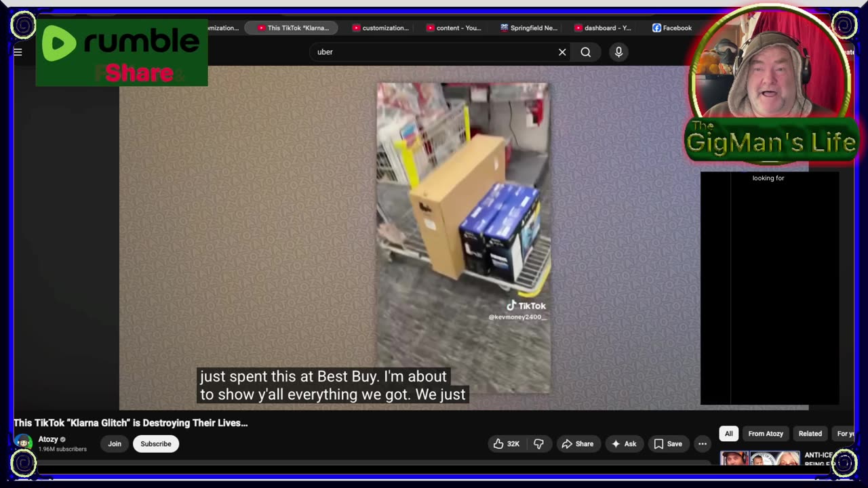This screenshot has width=868, height=488.
Task: Click the video title text
Action: pyautogui.click(x=131, y=423)
